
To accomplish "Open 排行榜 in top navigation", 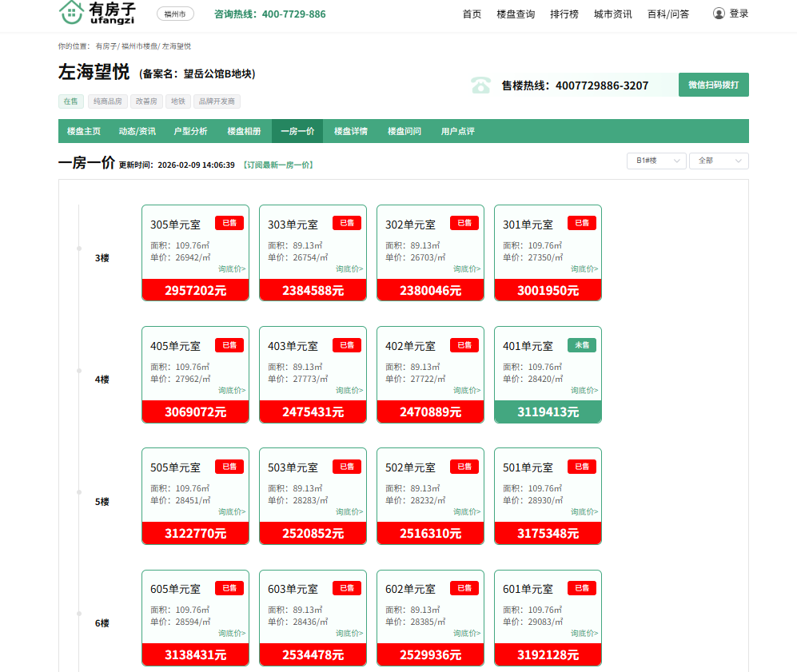I will 564,14.
